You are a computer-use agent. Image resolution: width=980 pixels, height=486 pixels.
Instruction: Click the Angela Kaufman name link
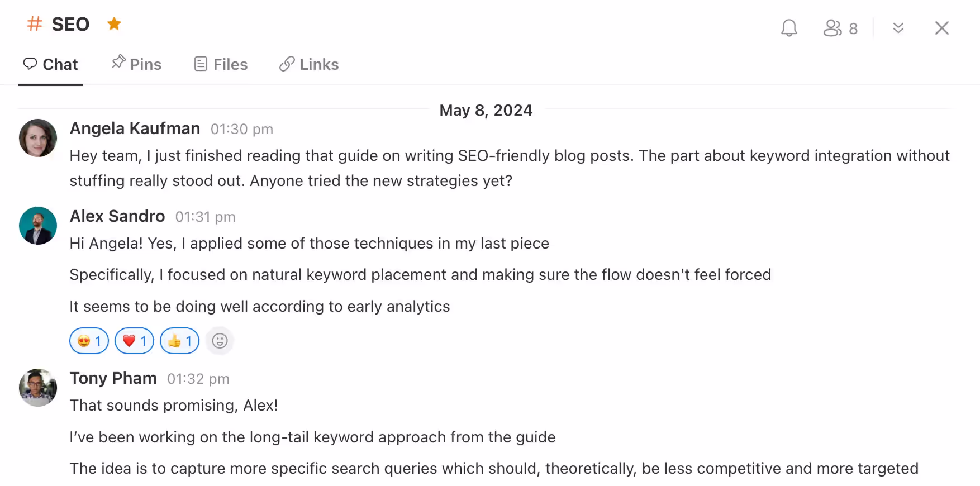[135, 128]
